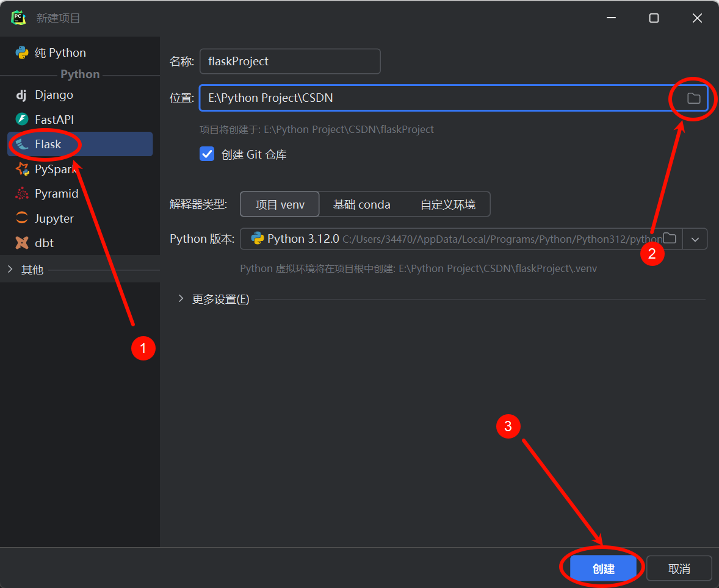Select Django in project type list
The width and height of the screenshot is (719, 588).
[x=80, y=95]
